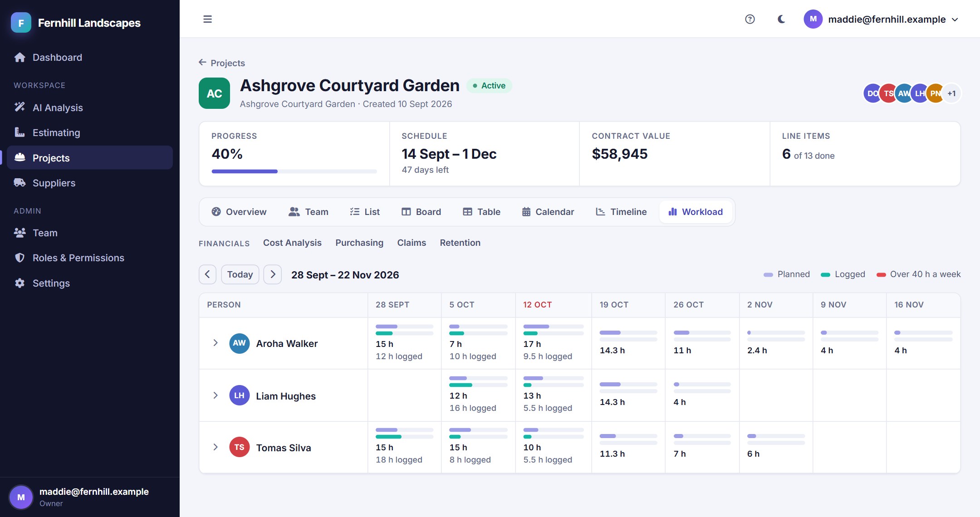Viewport: 980px width, 517px height.
Task: Click the DC member avatar
Action: (872, 93)
